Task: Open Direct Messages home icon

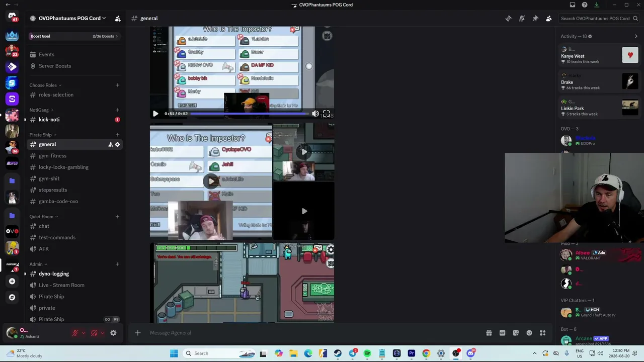Action: click(12, 17)
